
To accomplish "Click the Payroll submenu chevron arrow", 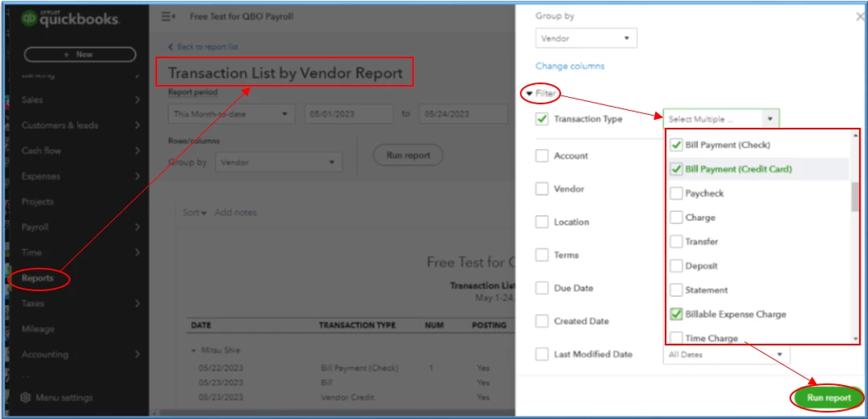I will 138,227.
